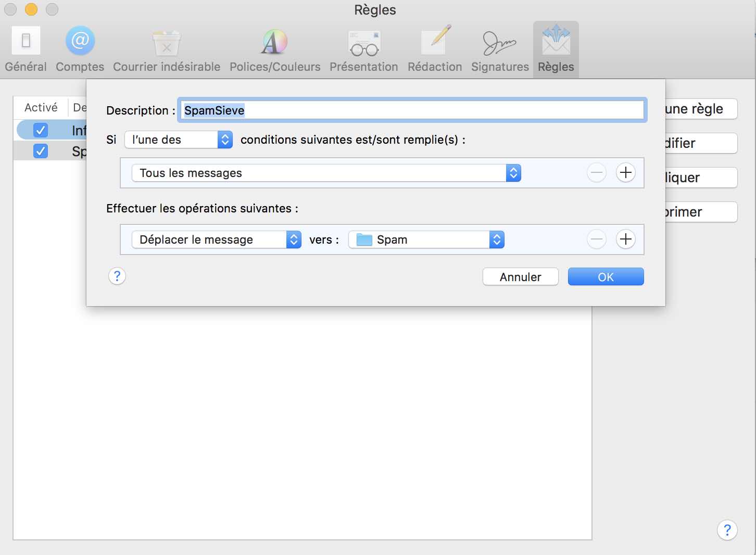The width and height of the screenshot is (756, 555).
Task: Click the Activé column header
Action: click(x=41, y=107)
